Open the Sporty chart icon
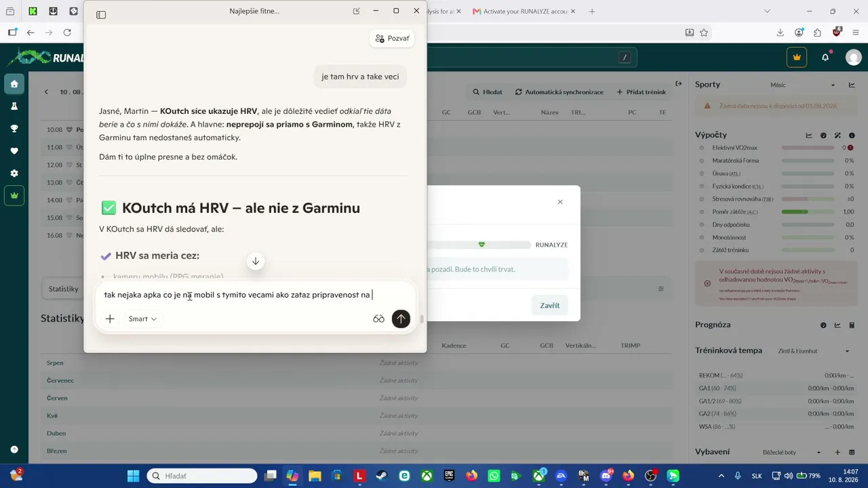This screenshot has width=868, height=488. [852, 85]
